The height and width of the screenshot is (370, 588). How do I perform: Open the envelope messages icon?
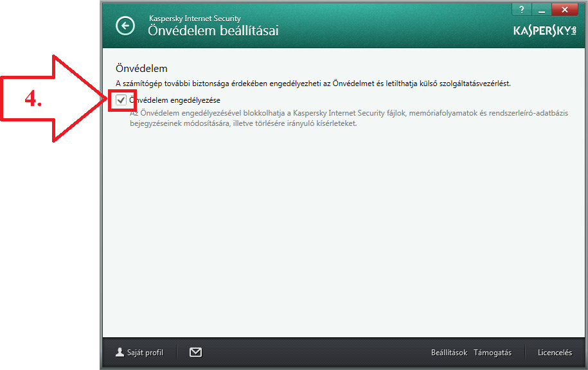coord(196,352)
